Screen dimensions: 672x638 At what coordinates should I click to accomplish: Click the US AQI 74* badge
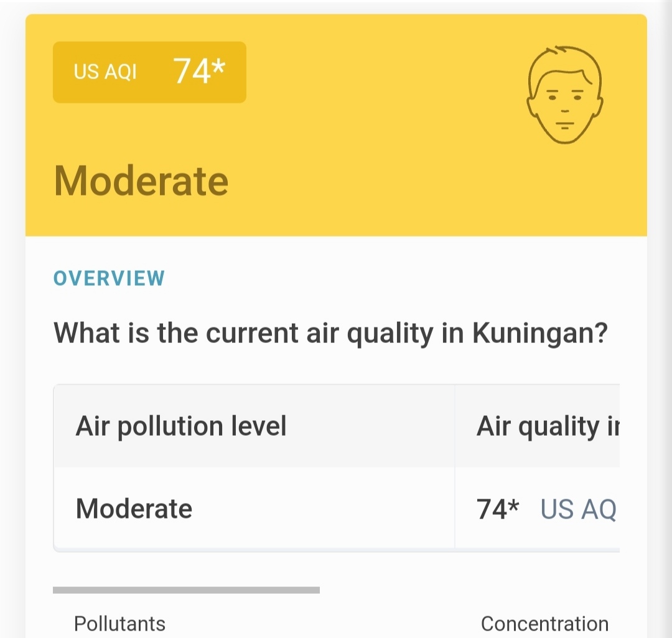click(x=149, y=72)
